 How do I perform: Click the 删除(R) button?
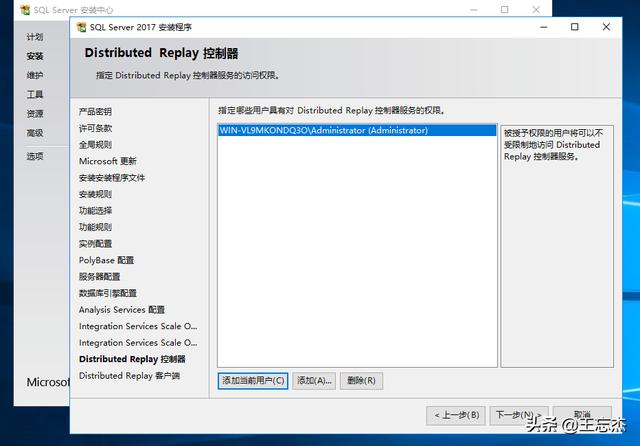point(361,381)
